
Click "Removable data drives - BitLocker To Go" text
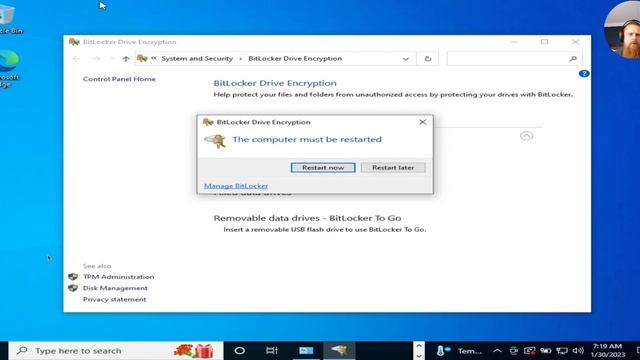coord(307,218)
